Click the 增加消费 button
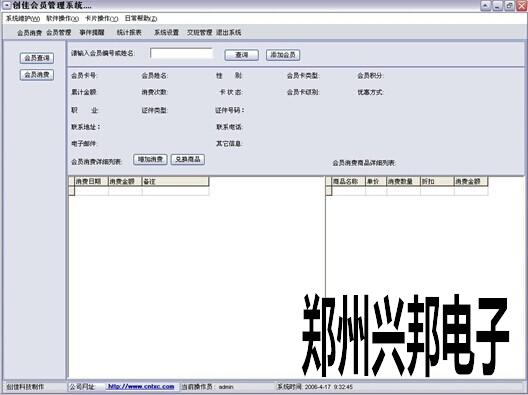The width and height of the screenshot is (528, 395). click(150, 159)
